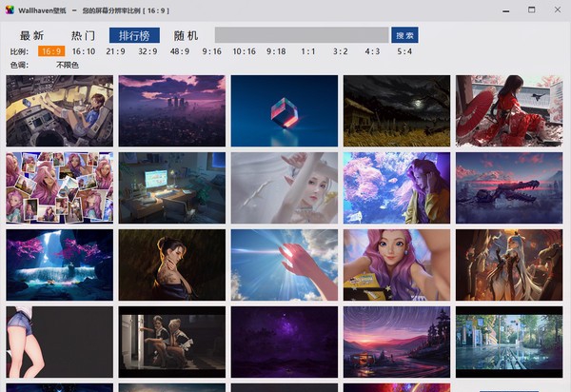Open the two maids by door wallpaper
This screenshot has width=571, height=392.
click(x=172, y=342)
